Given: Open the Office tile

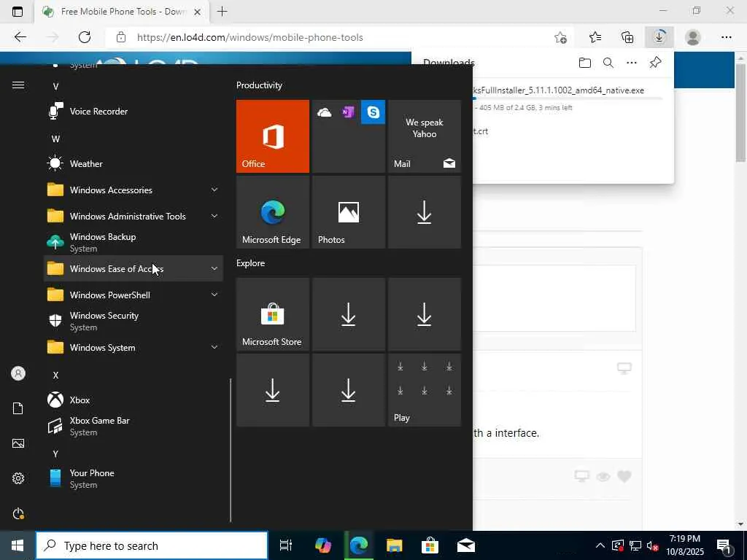Looking at the screenshot, I should click(x=273, y=136).
